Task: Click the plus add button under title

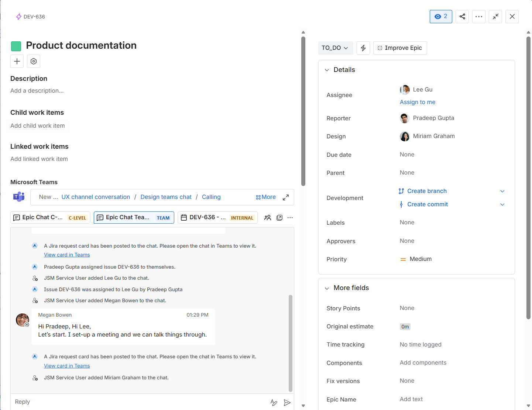Action: pyautogui.click(x=17, y=61)
